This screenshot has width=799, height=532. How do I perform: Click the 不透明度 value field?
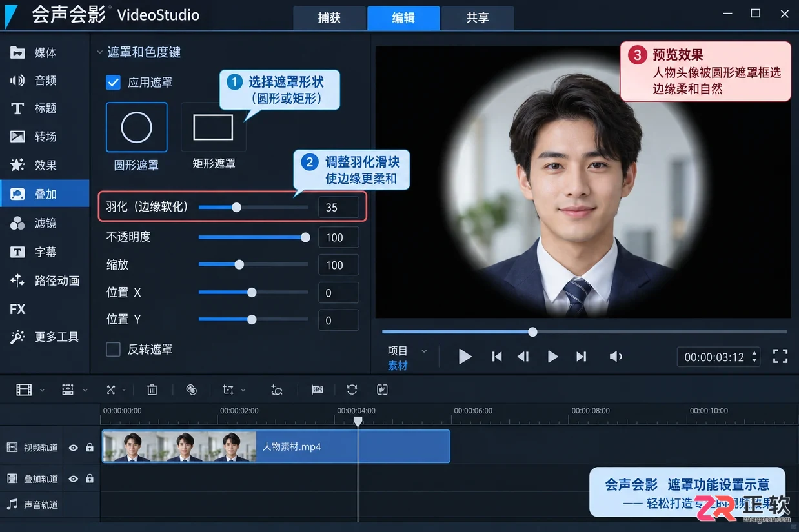pyautogui.click(x=339, y=237)
